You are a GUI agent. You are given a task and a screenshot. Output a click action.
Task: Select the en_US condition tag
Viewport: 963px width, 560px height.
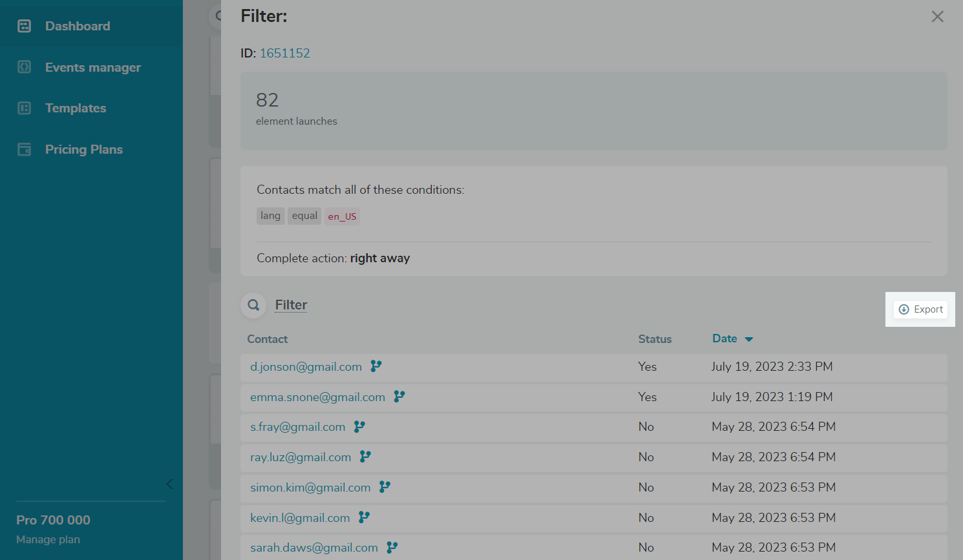[x=342, y=216]
